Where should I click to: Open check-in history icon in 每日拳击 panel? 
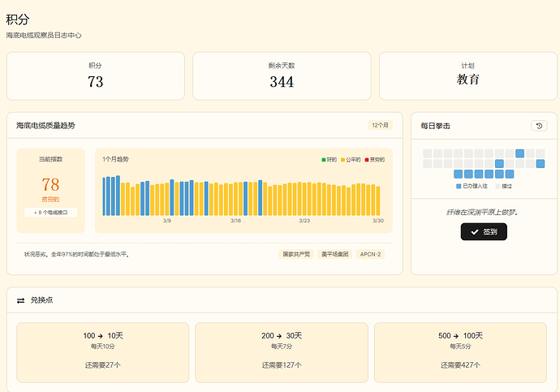pyautogui.click(x=539, y=126)
